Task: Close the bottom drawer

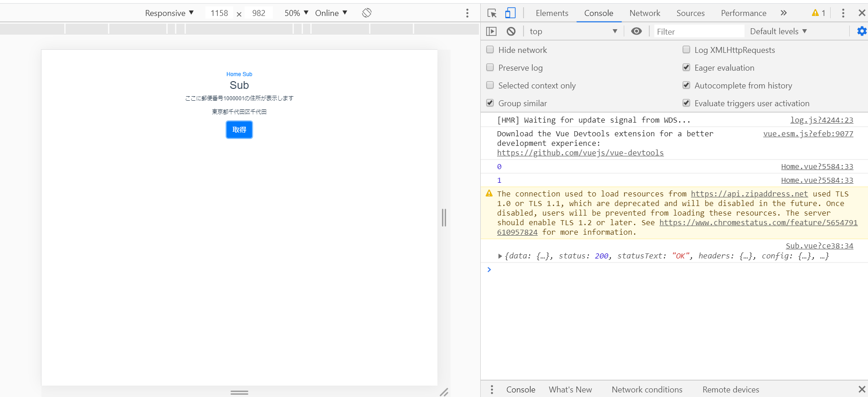Action: (x=862, y=389)
